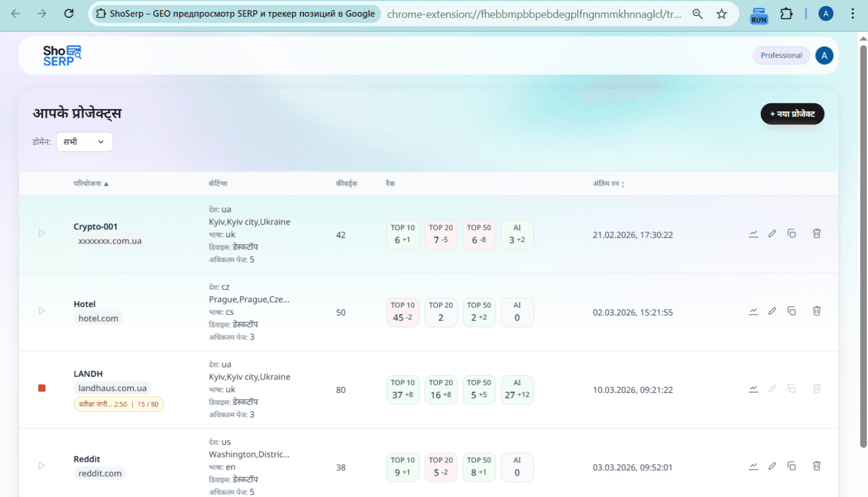Delete the Reddit project
This screenshot has width=868, height=497.
click(817, 466)
